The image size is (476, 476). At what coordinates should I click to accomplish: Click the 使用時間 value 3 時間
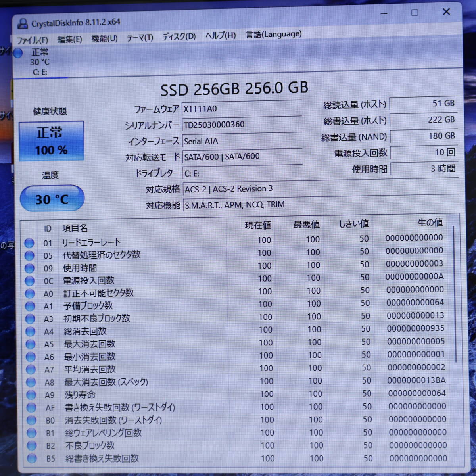424,169
